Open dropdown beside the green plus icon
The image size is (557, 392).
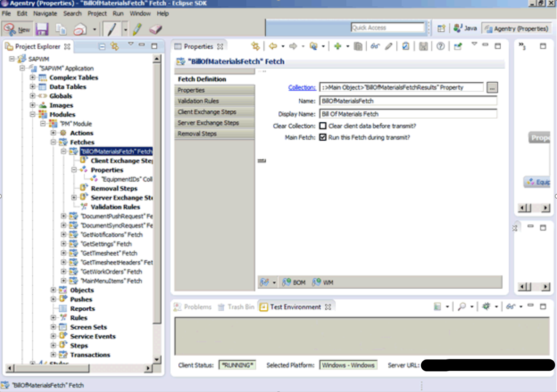click(347, 46)
